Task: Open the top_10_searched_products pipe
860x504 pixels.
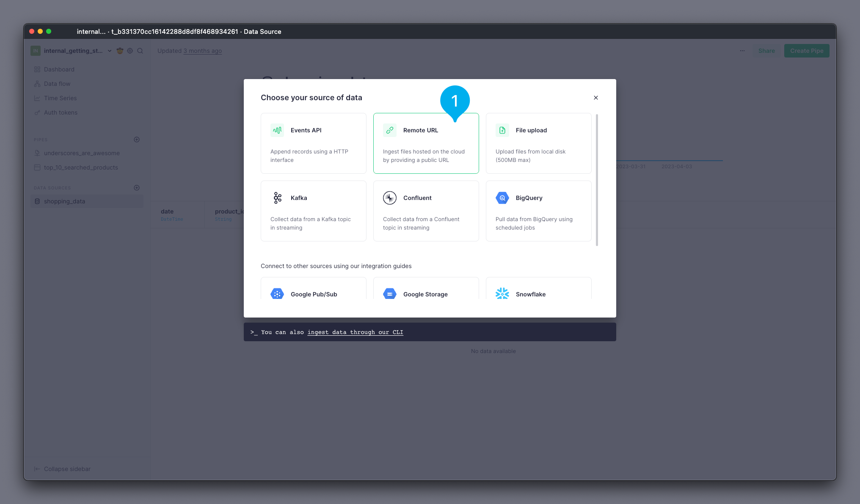Action: click(x=87, y=167)
